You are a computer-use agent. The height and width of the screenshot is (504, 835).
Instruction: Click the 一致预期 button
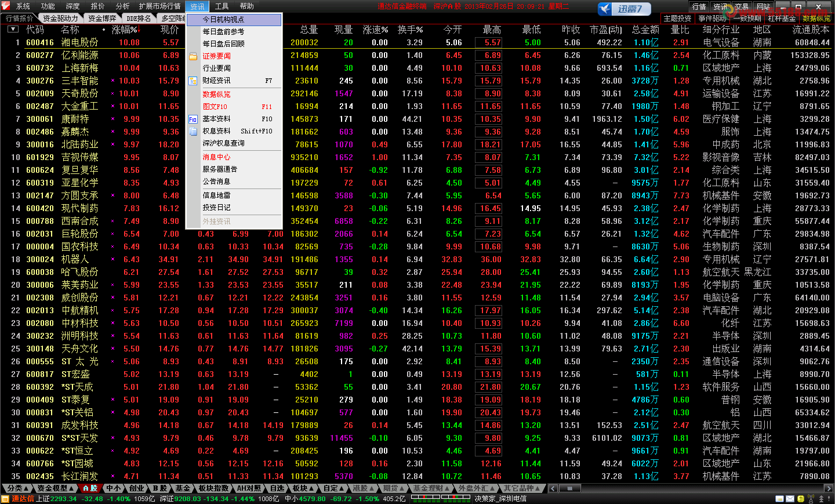coord(747,19)
